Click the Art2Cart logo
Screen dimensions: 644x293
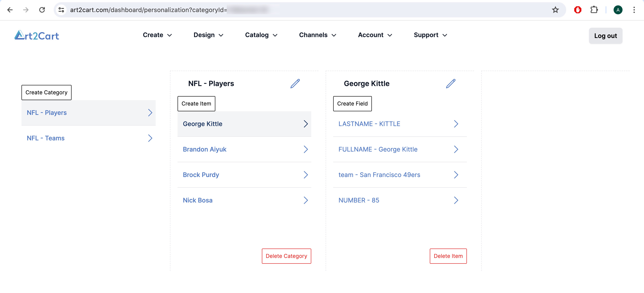[x=37, y=36]
